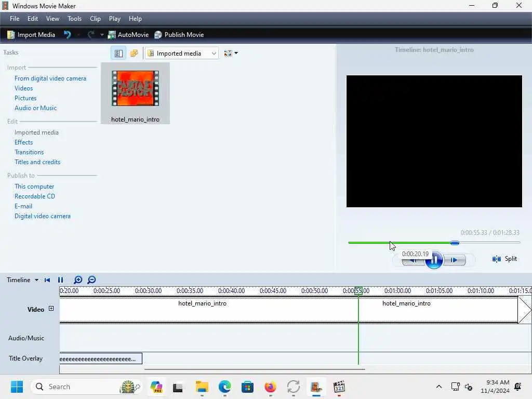Viewport: 532px width, 399px height.
Task: Select second hotel_mario_intro timeline clip
Action: point(438,310)
